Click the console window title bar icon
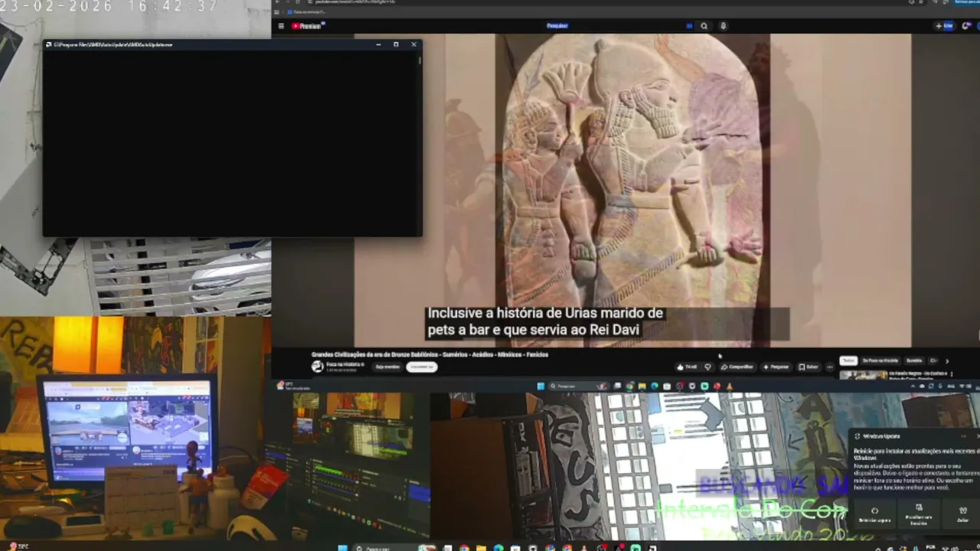The width and height of the screenshot is (980, 551). click(x=48, y=44)
